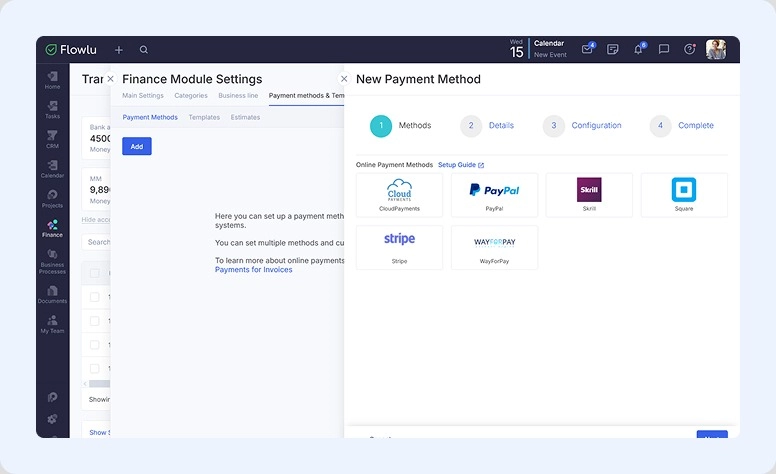Select Skrill payment method
Screen dimensions: 776x474
click(589, 195)
